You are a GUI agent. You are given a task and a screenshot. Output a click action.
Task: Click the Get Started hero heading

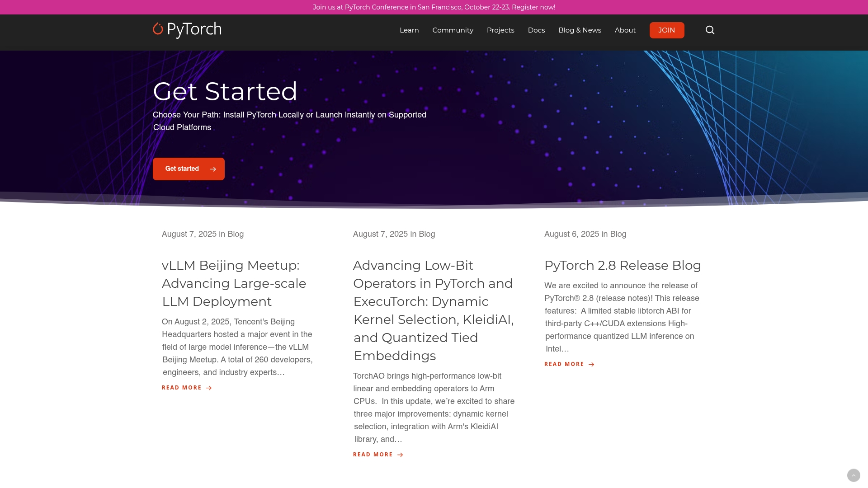pyautogui.click(x=225, y=91)
